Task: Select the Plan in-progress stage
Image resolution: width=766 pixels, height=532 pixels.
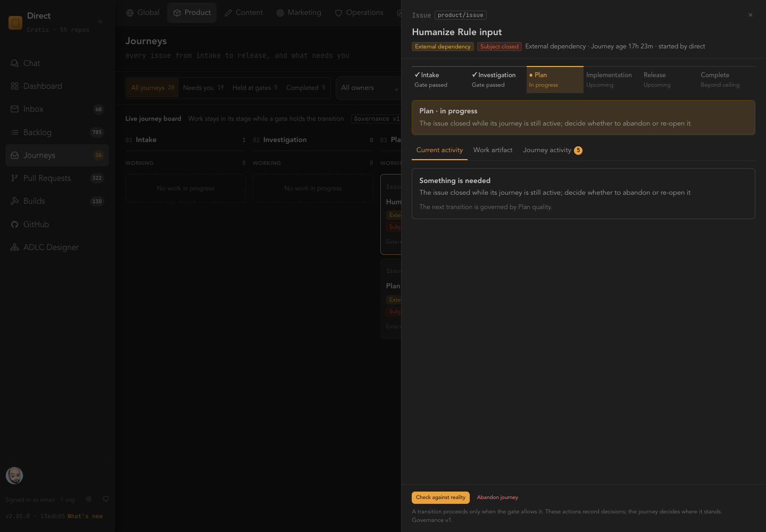Action: pyautogui.click(x=555, y=80)
